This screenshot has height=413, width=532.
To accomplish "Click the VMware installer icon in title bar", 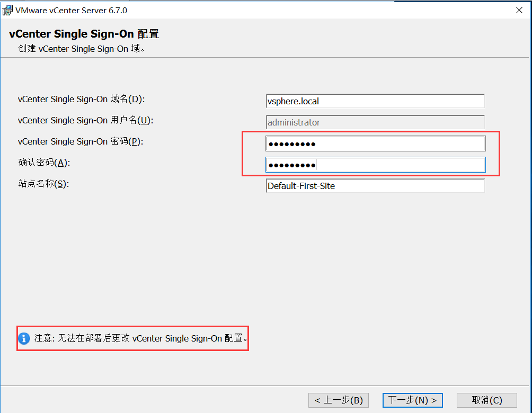I will click(x=7, y=11).
